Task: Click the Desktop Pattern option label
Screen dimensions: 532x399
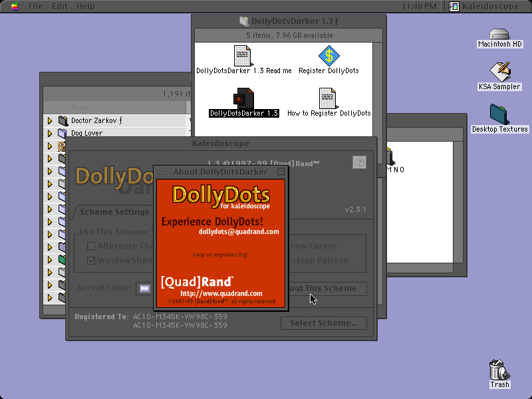Action: pos(319,261)
